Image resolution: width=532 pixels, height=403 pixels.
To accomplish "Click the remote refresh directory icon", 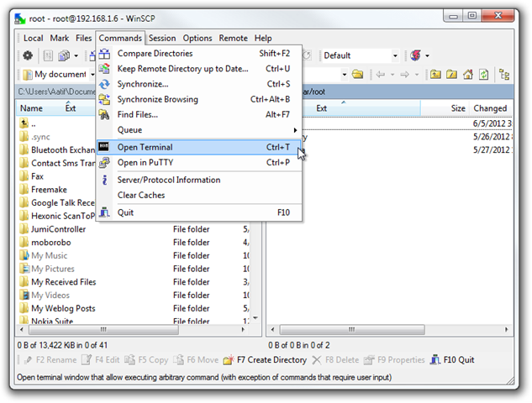I will pos(484,74).
